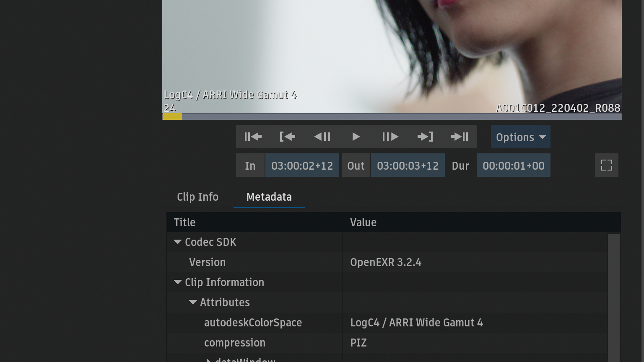The width and height of the screenshot is (644, 362).
Task: Go to the In point
Action: [x=287, y=137]
